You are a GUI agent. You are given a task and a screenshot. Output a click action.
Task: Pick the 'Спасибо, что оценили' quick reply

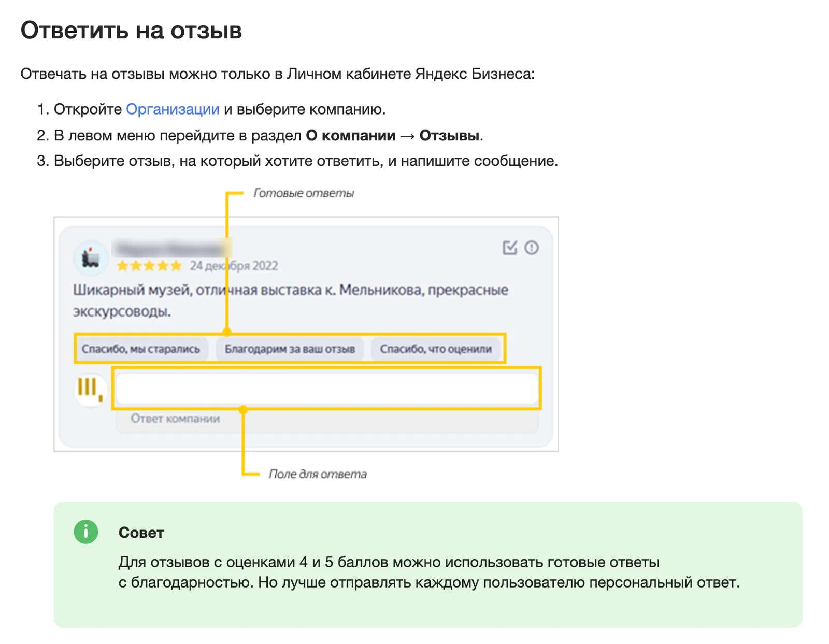[x=436, y=349]
